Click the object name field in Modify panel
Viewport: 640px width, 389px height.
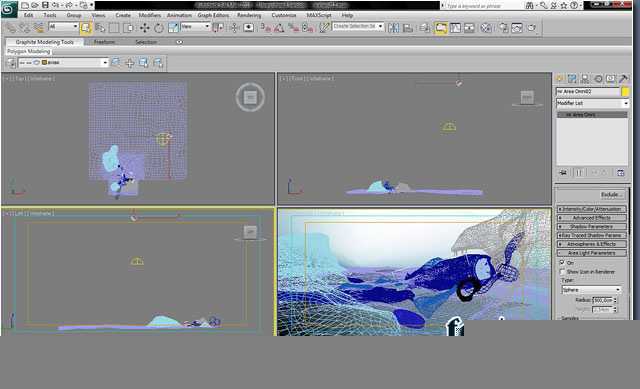pyautogui.click(x=588, y=91)
